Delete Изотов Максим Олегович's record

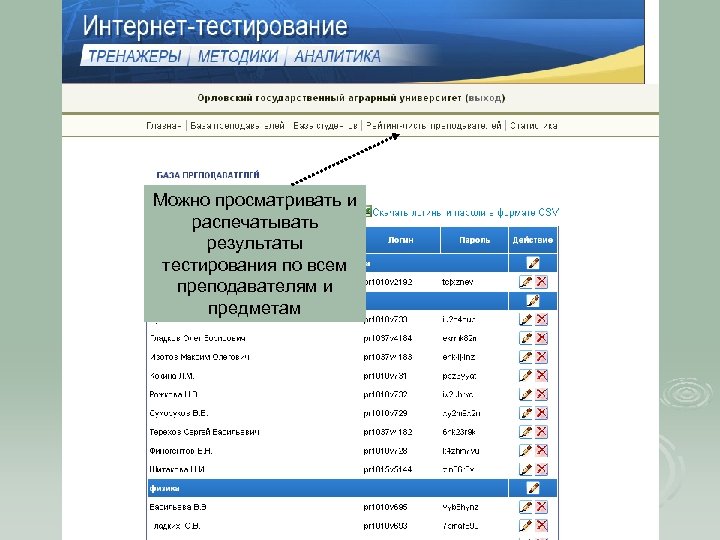click(542, 357)
